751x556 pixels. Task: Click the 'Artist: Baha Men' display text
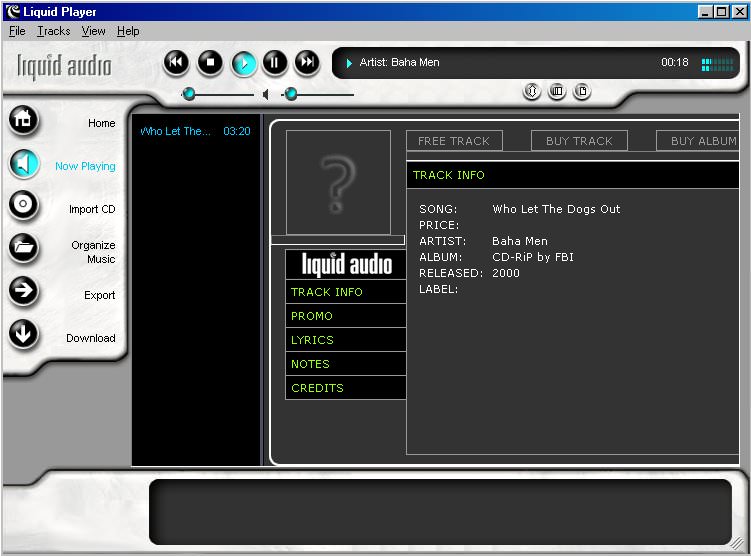[399, 62]
